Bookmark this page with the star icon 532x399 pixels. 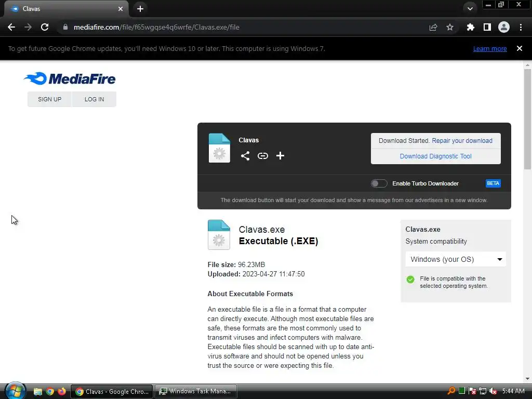[450, 27]
